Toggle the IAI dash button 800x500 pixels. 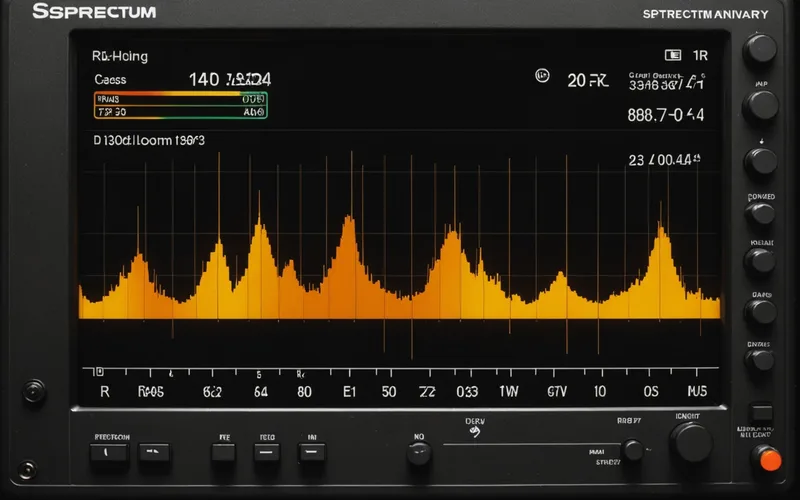(x=312, y=453)
